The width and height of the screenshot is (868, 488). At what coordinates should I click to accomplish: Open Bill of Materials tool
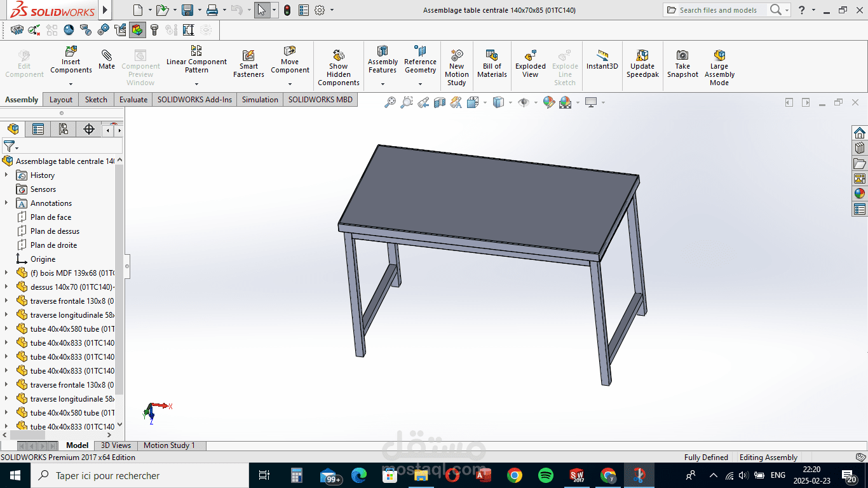[x=492, y=63]
